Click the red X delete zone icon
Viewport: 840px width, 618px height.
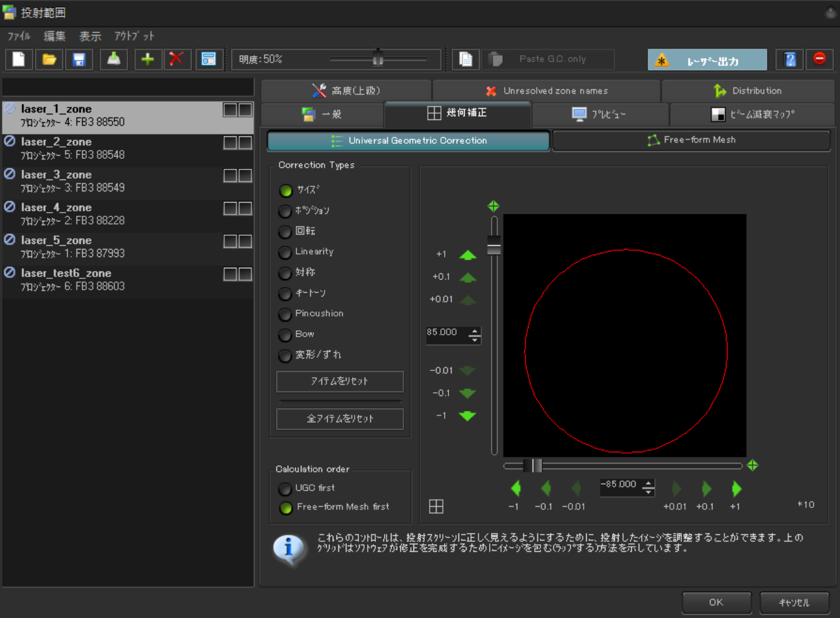pyautogui.click(x=176, y=59)
